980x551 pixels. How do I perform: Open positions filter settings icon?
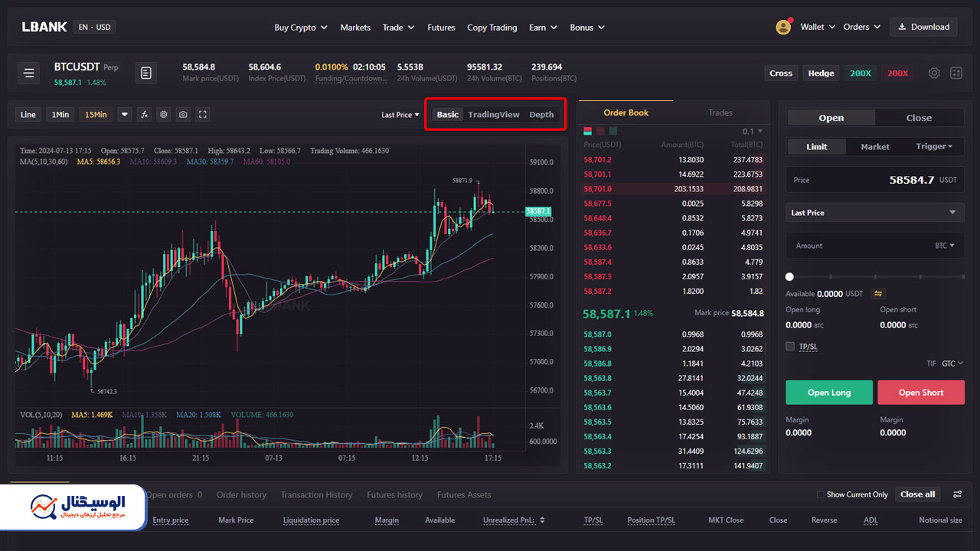point(957,494)
